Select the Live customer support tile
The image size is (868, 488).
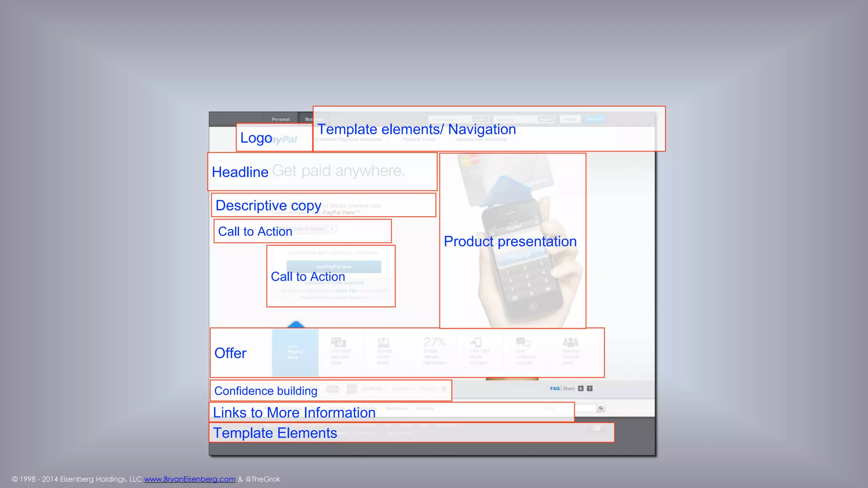525,352
